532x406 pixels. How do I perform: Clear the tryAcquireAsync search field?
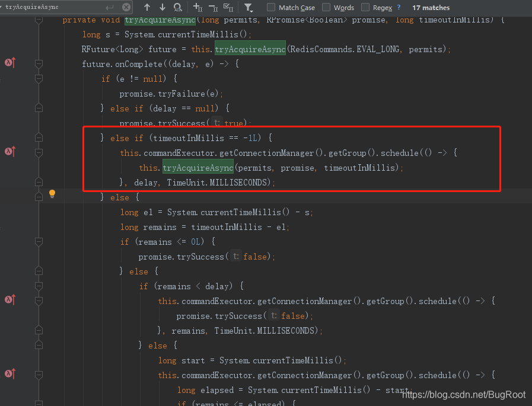(x=126, y=7)
